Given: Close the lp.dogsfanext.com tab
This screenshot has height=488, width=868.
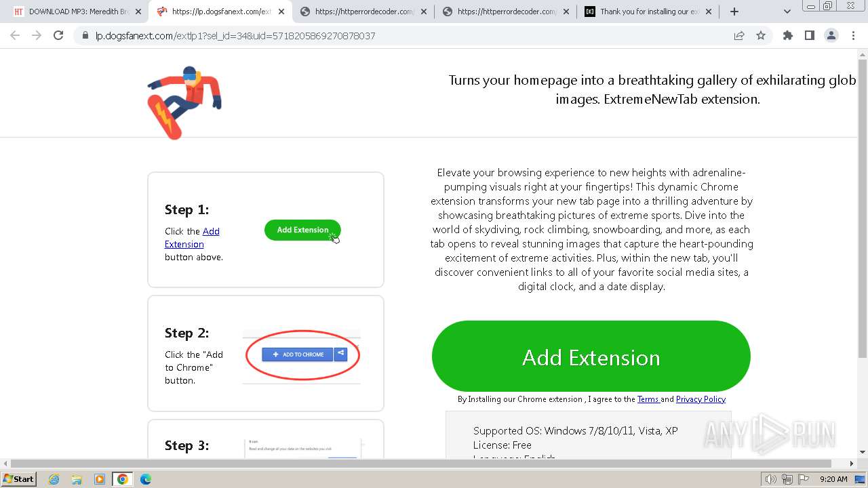Looking at the screenshot, I should coord(281,12).
